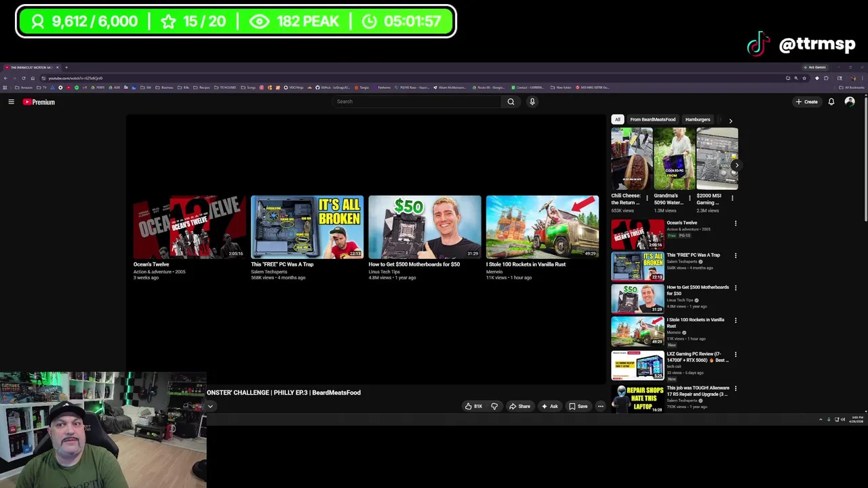This screenshot has height=488, width=868.
Task: Save the video with the Save button
Action: tap(578, 406)
